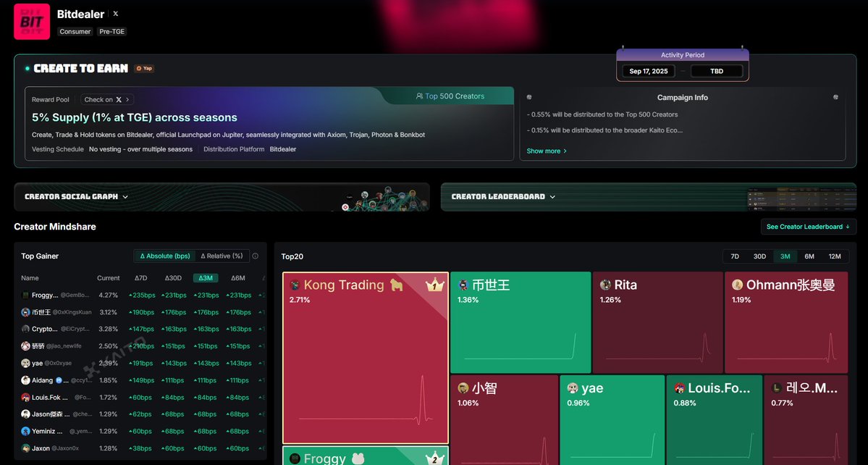Expand campaign info with Show more
The width and height of the screenshot is (868, 465).
547,151
